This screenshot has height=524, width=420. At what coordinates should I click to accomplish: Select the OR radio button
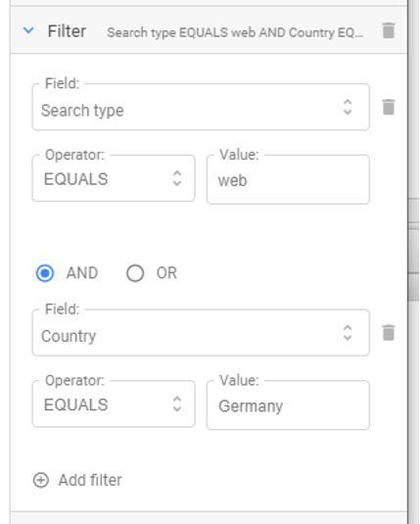(135, 273)
